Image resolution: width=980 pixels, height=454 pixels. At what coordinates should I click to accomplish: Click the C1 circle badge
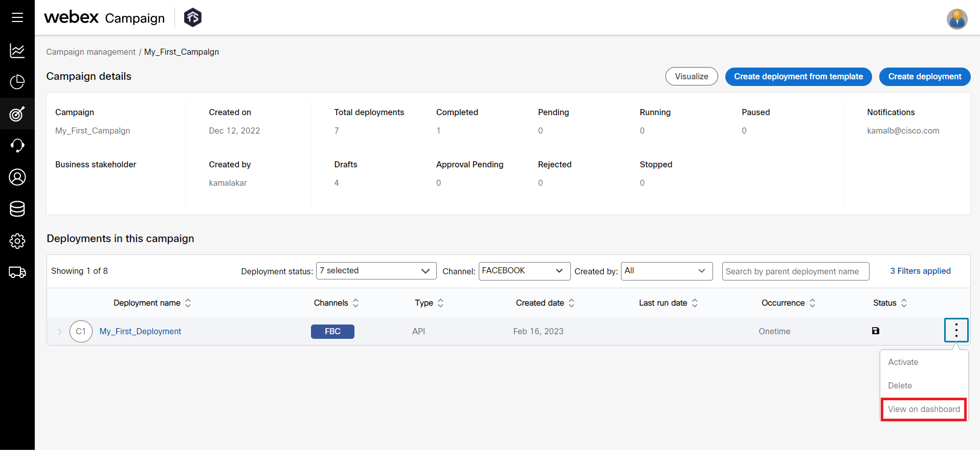[81, 331]
